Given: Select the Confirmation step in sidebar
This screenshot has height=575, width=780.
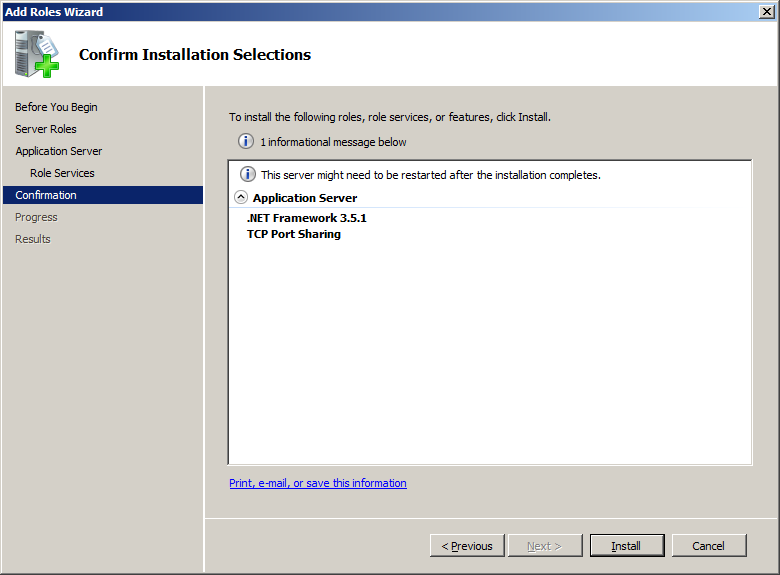Looking at the screenshot, I should (x=46, y=195).
